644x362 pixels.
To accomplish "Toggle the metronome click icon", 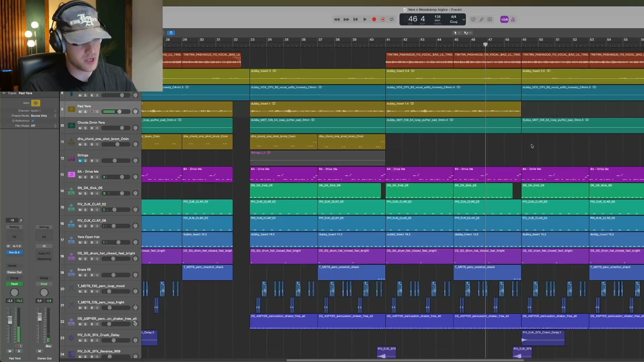I will pyautogui.click(x=513, y=19).
